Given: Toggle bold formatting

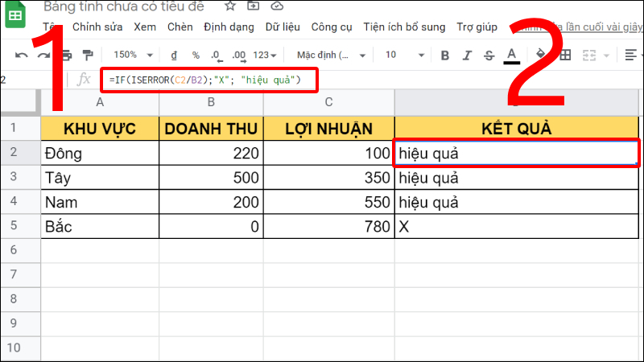Looking at the screenshot, I should click(x=446, y=56).
